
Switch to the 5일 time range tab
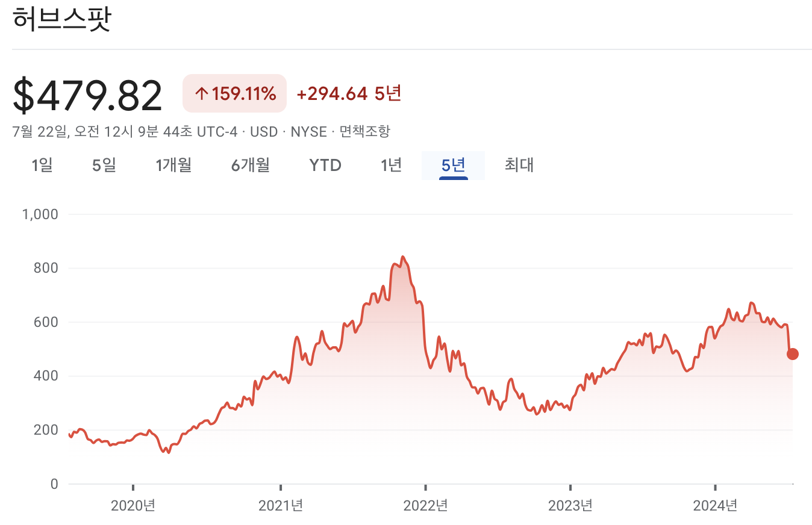(103, 165)
